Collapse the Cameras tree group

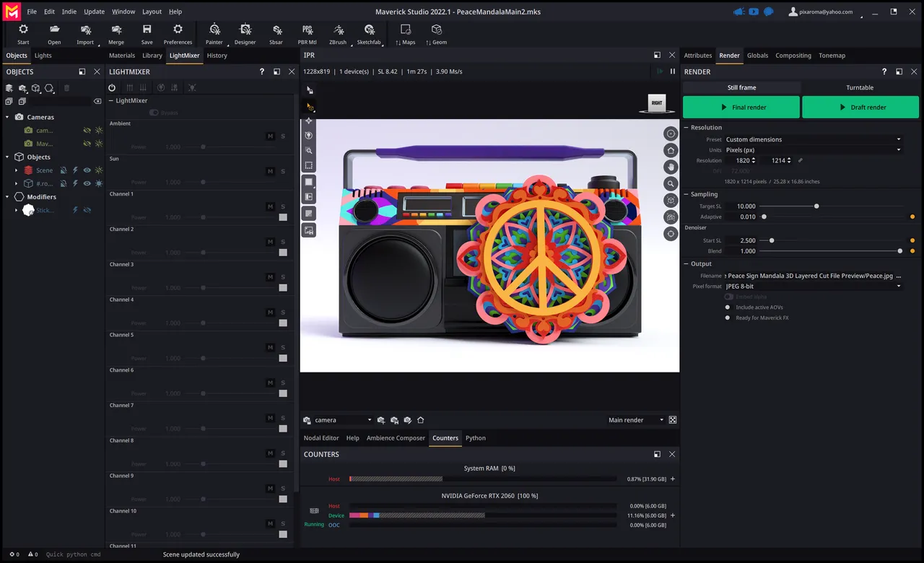pos(7,117)
